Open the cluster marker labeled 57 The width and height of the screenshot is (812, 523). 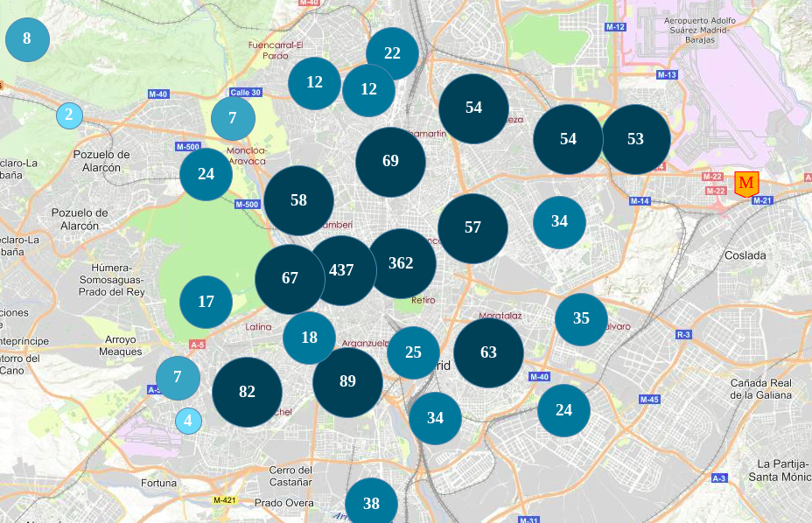coord(472,228)
